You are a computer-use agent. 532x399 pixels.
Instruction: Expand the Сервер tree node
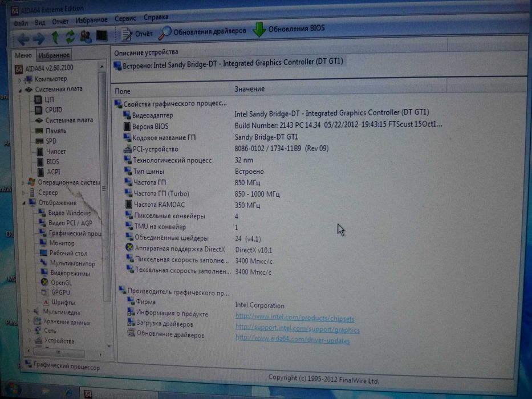24,193
